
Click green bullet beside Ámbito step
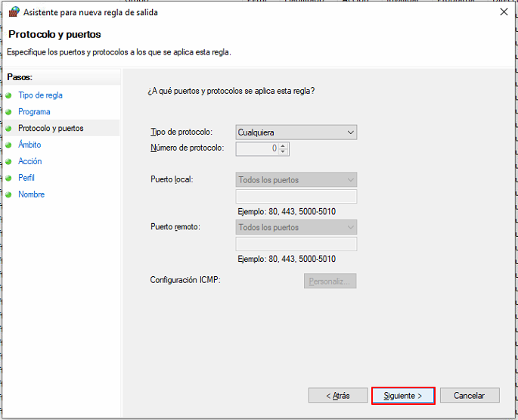pyautogui.click(x=8, y=145)
